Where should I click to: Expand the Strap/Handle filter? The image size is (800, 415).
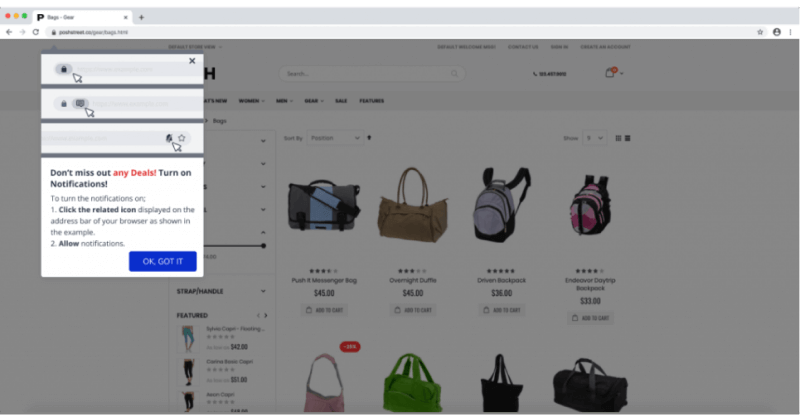263,291
